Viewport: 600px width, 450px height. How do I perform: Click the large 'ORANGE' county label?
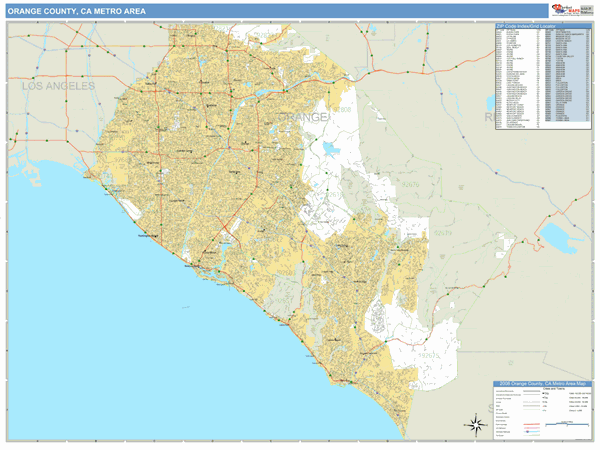303,117
